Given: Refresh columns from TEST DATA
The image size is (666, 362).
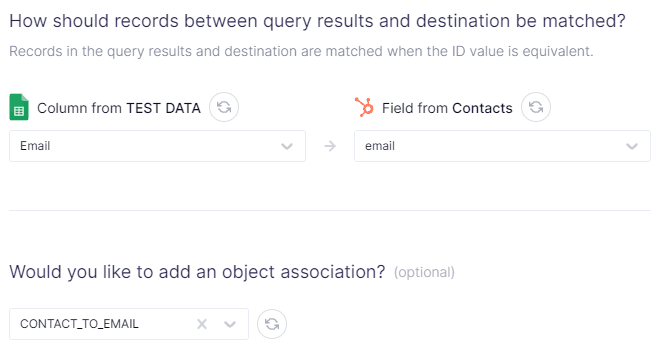Looking at the screenshot, I should tap(224, 107).
